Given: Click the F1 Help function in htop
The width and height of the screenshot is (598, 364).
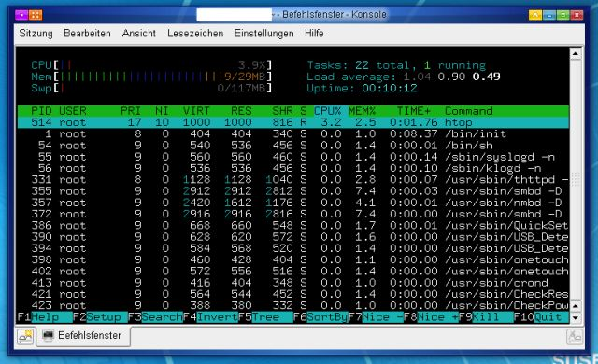Looking at the screenshot, I should click(45, 317).
